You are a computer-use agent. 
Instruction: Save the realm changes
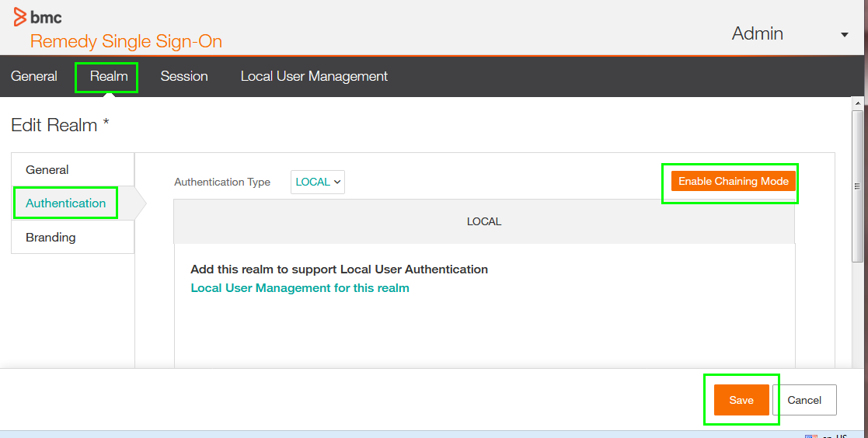click(741, 400)
